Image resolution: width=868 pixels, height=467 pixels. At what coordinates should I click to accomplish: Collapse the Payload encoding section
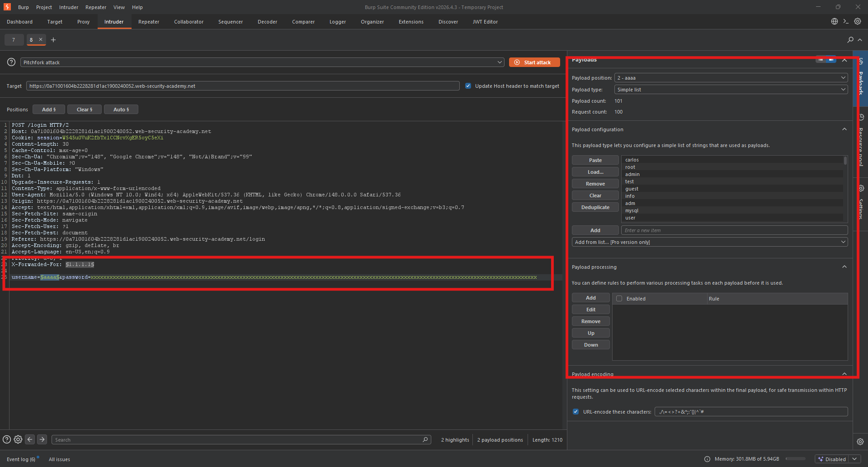[844, 374]
